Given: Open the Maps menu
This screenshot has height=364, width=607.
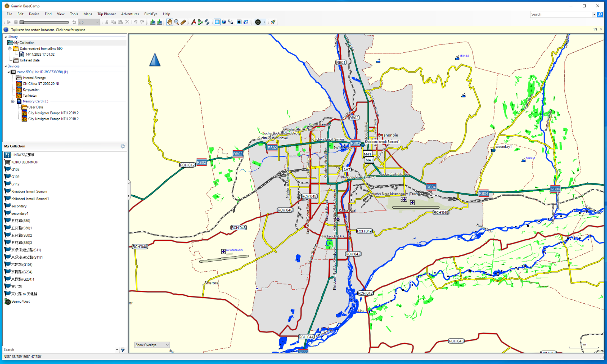Looking at the screenshot, I should tap(88, 14).
